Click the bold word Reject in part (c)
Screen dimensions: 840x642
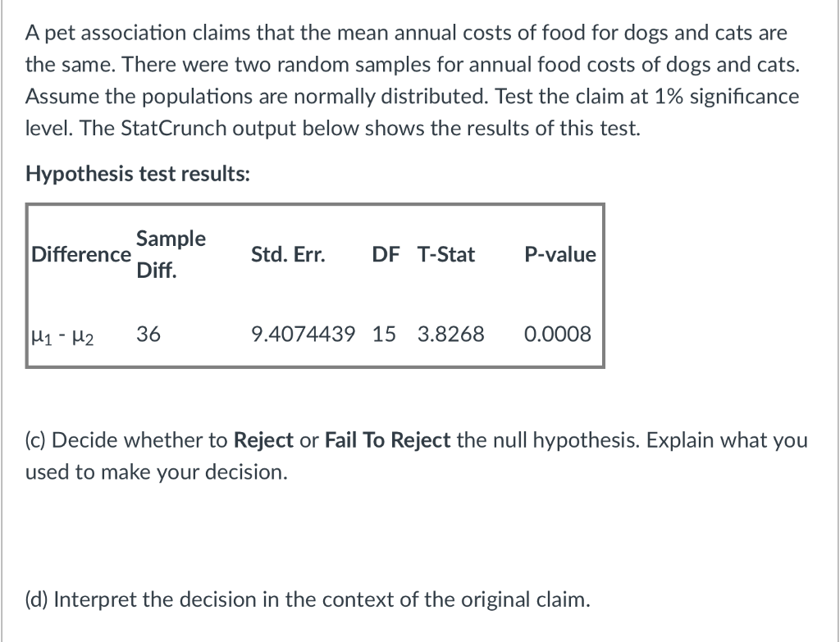[263, 440]
